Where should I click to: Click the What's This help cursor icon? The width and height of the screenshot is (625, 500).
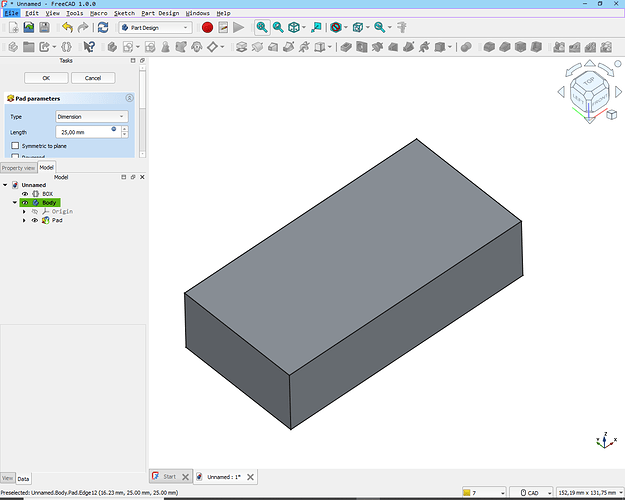pos(89,47)
